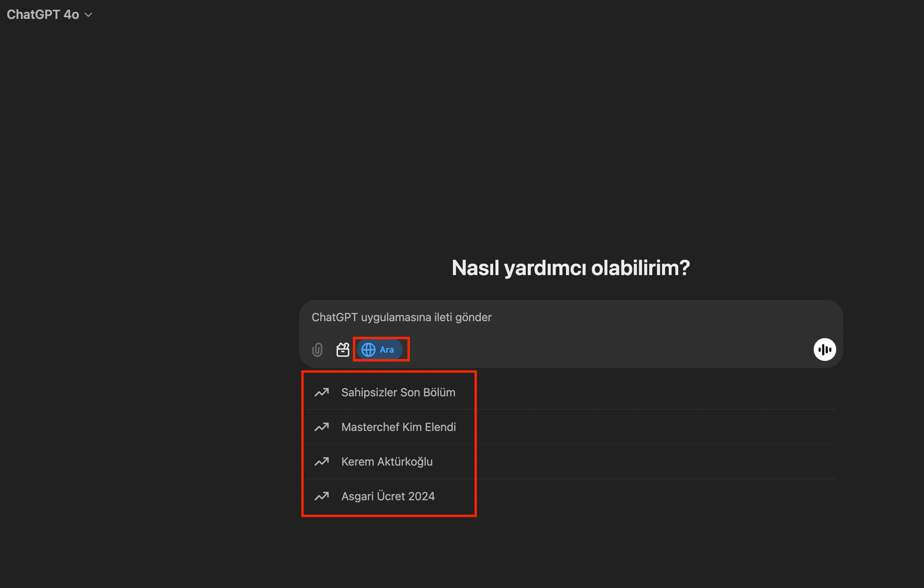Select Masterchef Kim Elendi suggestion
This screenshot has width=924, height=588.
coord(398,427)
